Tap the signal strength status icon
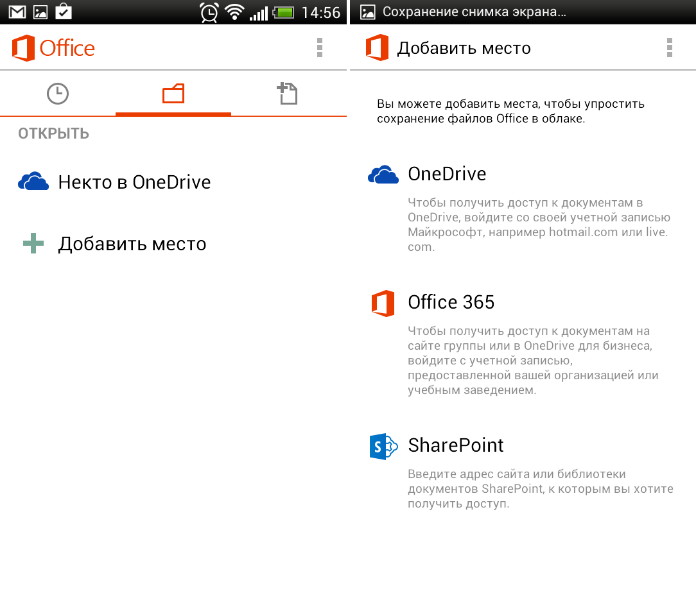696x616 pixels. coord(258,13)
